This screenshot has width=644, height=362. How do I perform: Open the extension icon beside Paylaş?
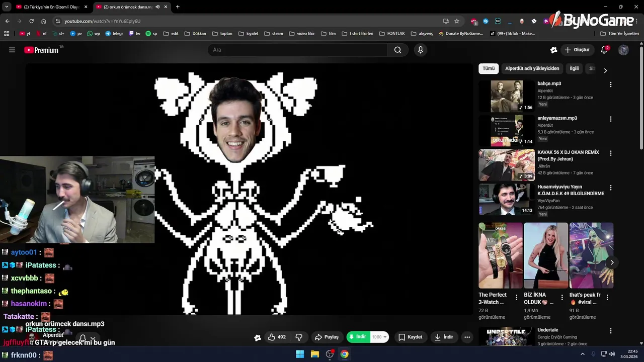tap(258, 337)
